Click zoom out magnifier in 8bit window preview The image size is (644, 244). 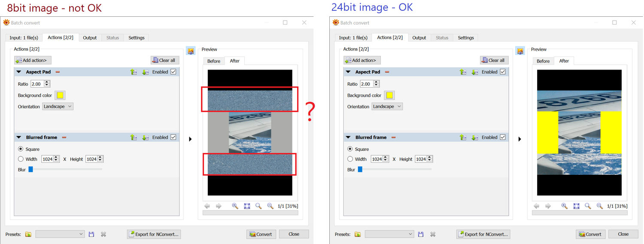pos(270,206)
